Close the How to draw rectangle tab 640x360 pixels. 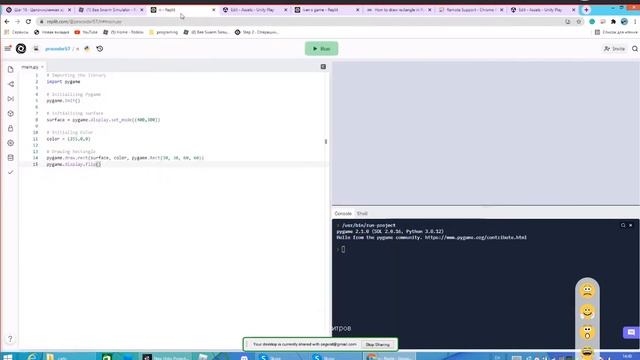coord(429,10)
